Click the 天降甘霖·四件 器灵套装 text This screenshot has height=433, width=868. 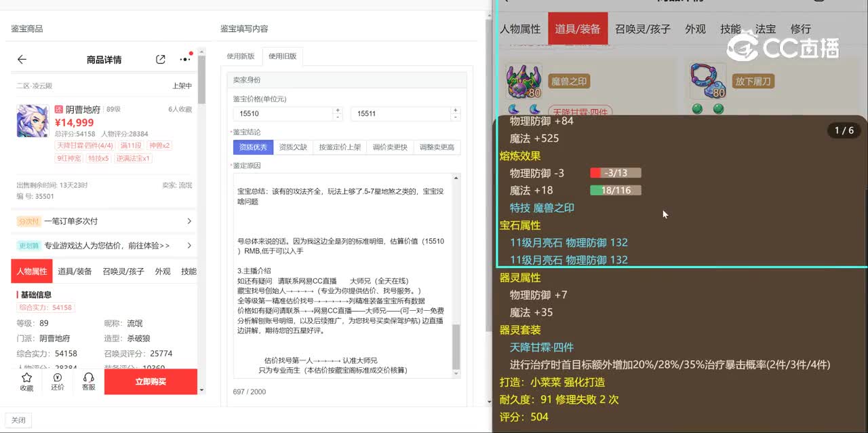(541, 347)
